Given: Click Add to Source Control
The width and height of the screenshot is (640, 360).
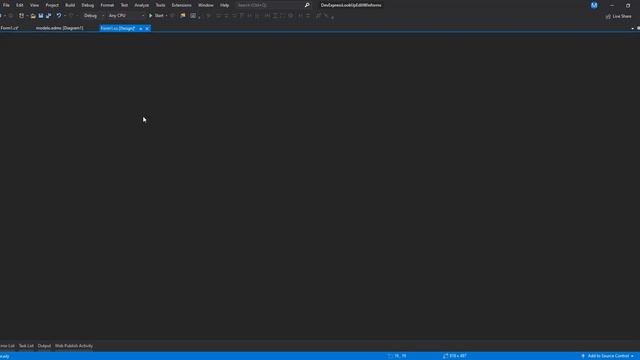Looking at the screenshot, I should pos(608,356).
